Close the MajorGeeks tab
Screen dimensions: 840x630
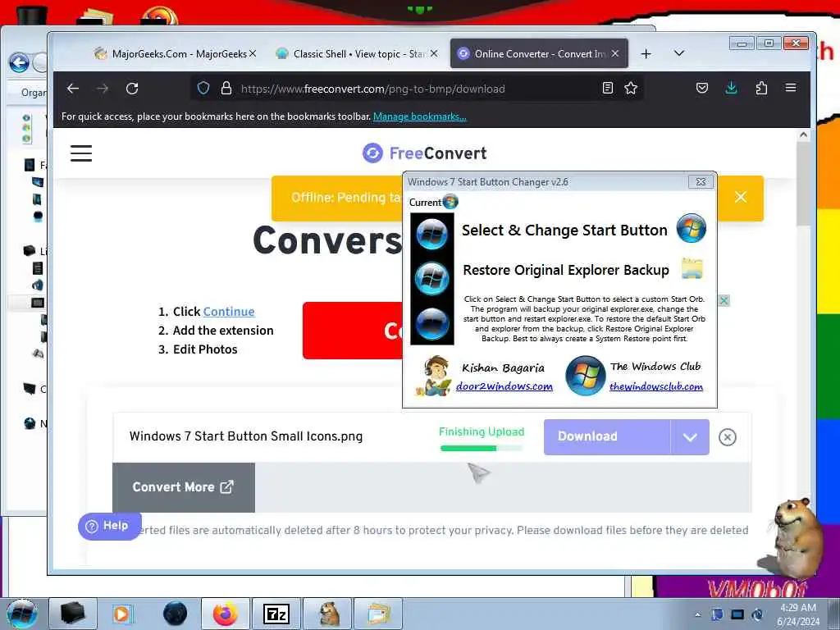click(253, 53)
